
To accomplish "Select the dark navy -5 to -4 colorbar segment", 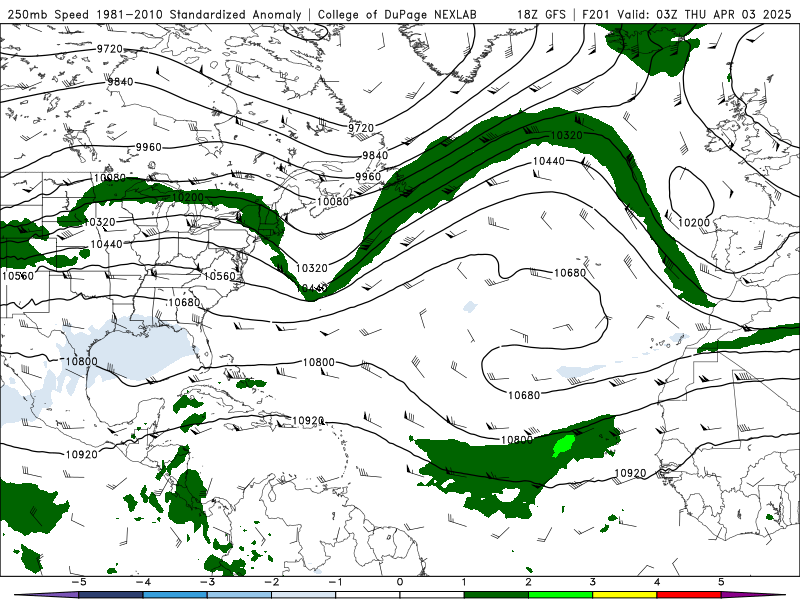I will click(x=111, y=595).
